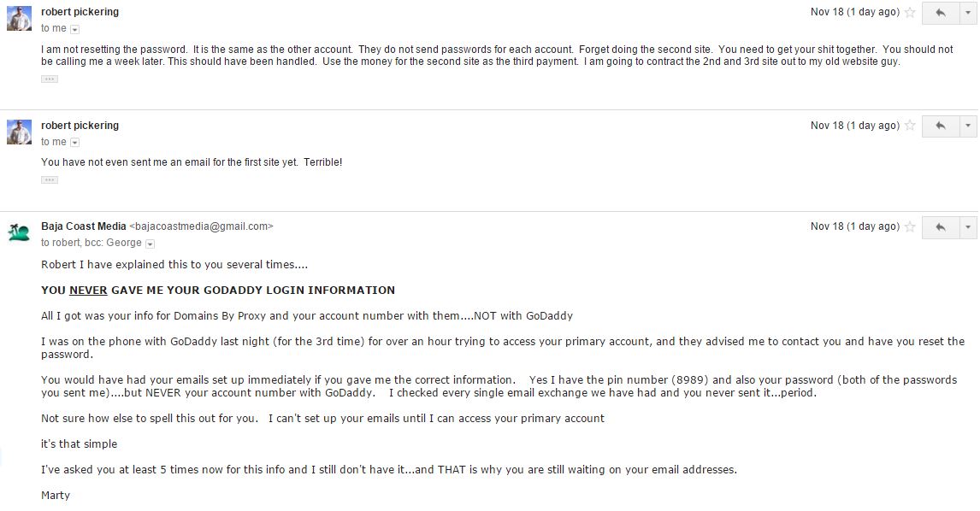Click robert pickering's avatar on first email
This screenshot has width=980, height=511.
click(x=19, y=19)
